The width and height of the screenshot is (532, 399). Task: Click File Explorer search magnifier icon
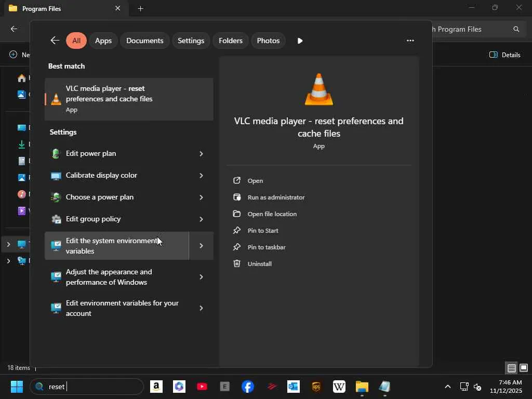[516, 29]
